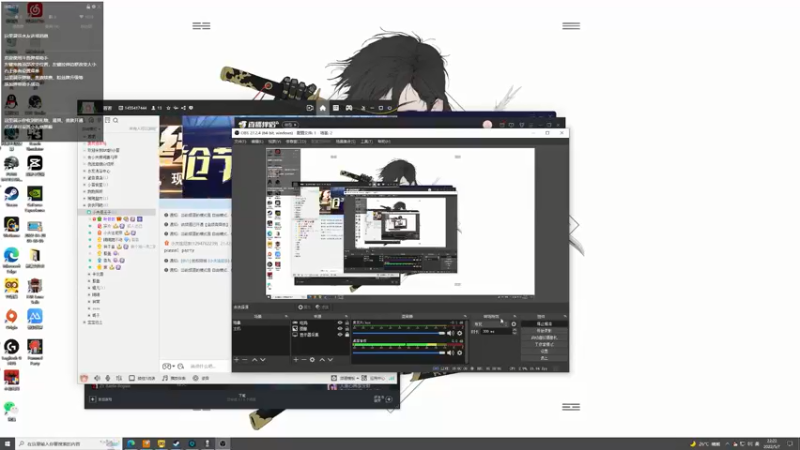Click the virtual camera button in Controls
This screenshot has height=450, width=800.
544,337
